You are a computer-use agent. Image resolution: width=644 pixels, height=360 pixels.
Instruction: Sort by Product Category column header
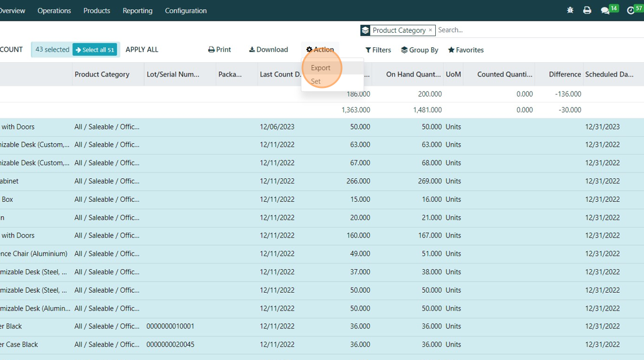(102, 74)
